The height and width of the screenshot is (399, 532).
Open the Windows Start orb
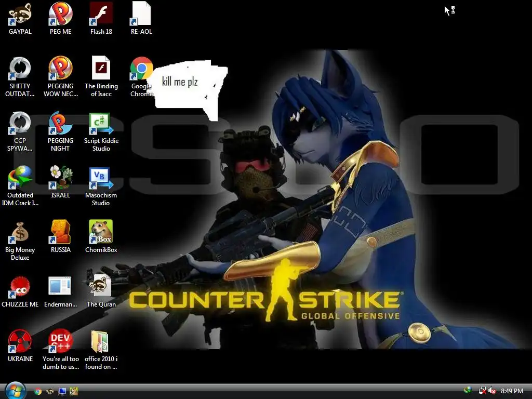[x=15, y=391]
